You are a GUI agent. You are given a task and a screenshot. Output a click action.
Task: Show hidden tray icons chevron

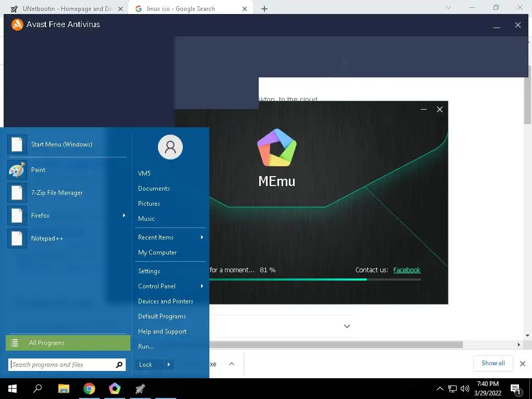pos(440,389)
